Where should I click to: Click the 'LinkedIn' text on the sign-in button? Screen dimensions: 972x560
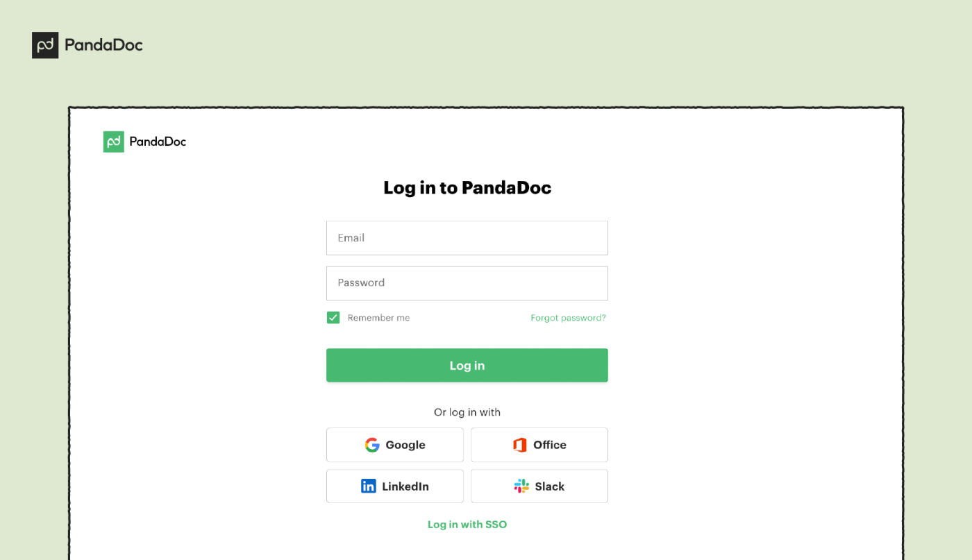click(405, 486)
